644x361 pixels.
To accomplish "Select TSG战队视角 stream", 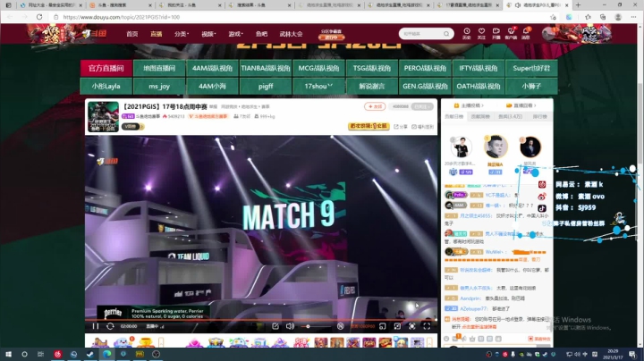I will (x=372, y=68).
